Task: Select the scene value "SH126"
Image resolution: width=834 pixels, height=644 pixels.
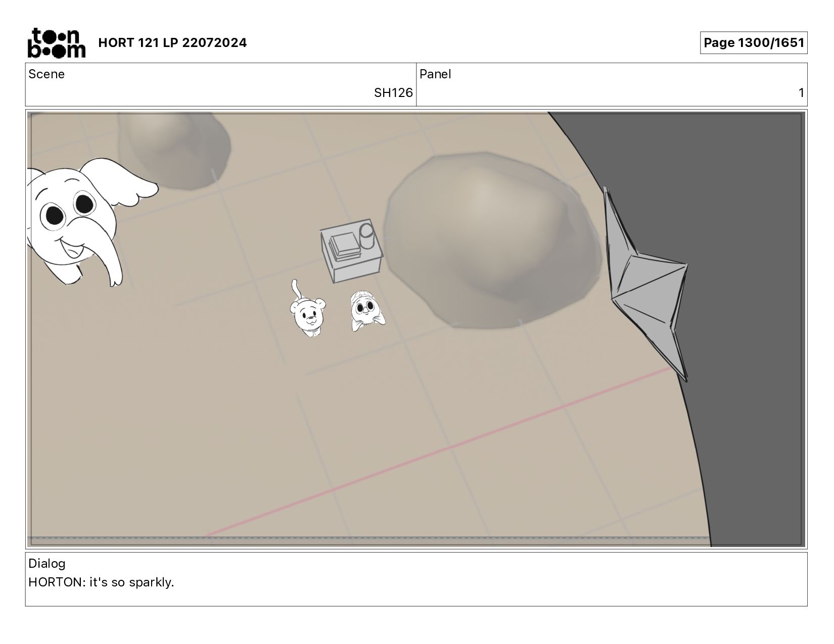Action: pos(393,93)
